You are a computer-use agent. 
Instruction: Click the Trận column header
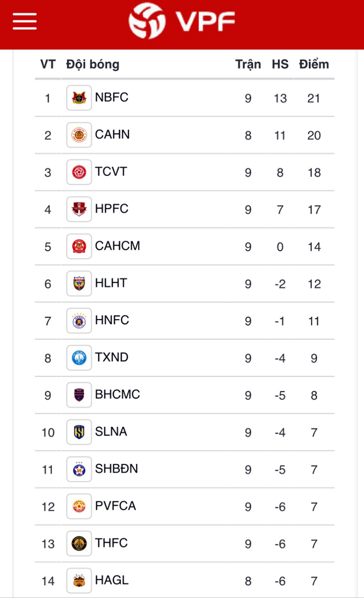point(248,65)
